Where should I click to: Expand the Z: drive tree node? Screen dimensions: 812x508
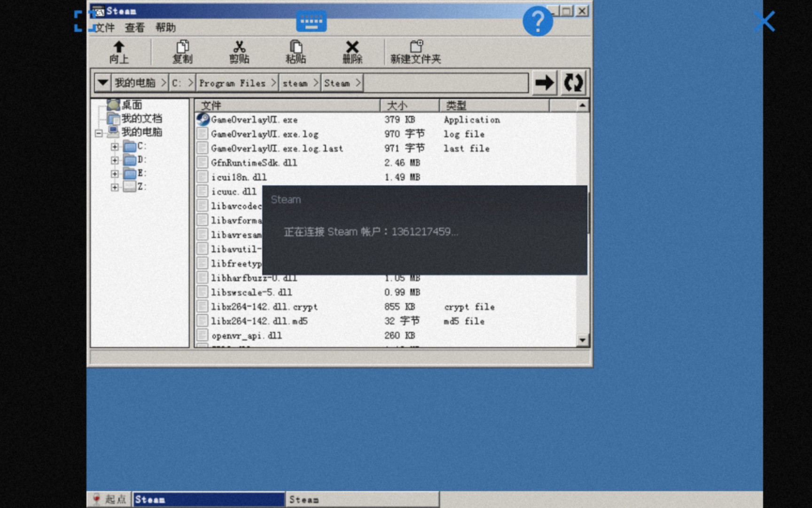pos(115,187)
